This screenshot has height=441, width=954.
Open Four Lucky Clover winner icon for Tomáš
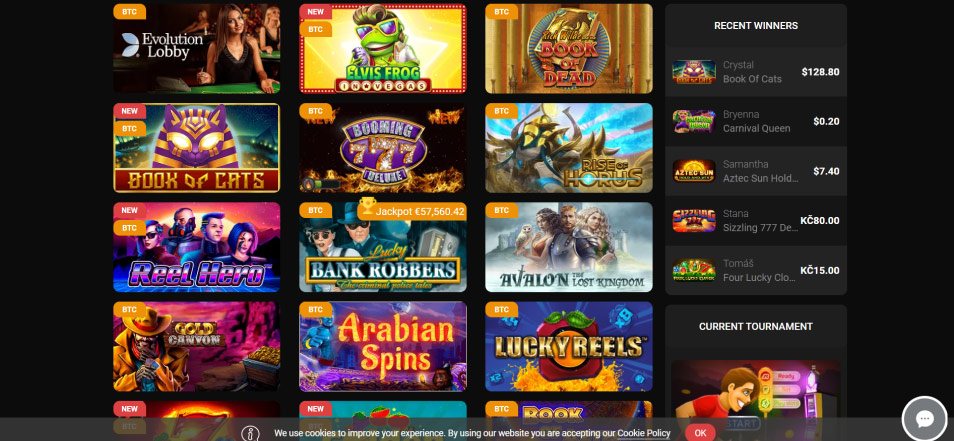pyautogui.click(x=694, y=270)
